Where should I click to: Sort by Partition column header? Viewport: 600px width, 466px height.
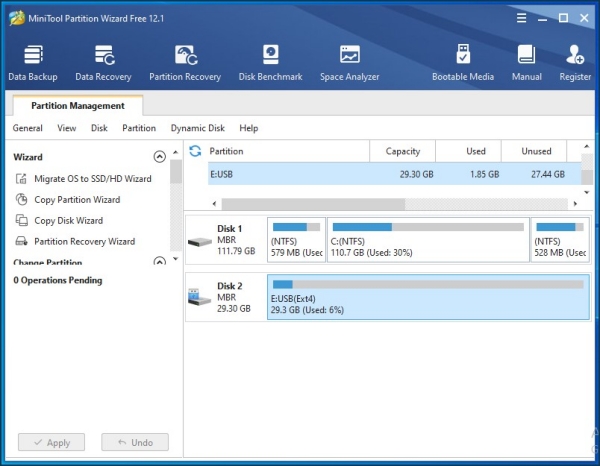click(289, 151)
